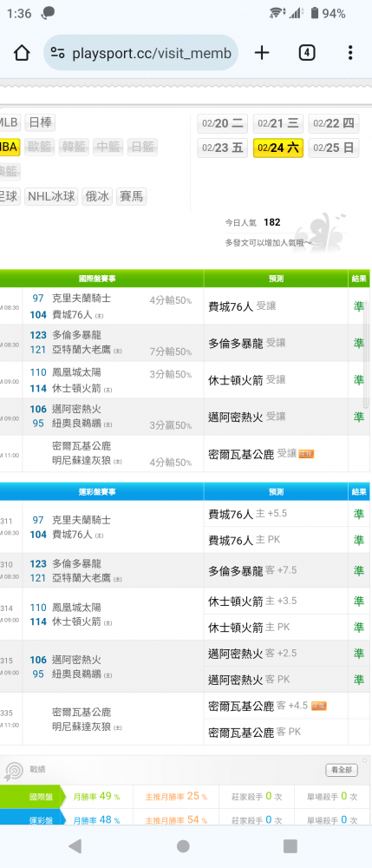Image resolution: width=372 pixels, height=868 pixels.
Task: Open the Chrome three-dot menu
Action: coord(350,53)
